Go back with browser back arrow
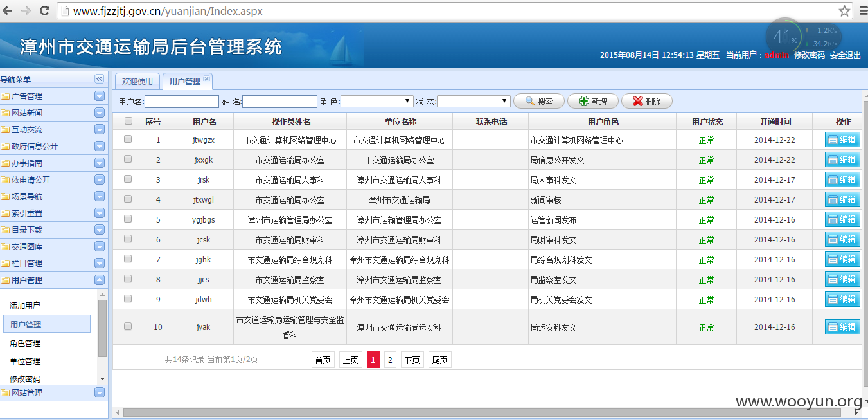Viewport: 868px width, 420px height. 8,11
